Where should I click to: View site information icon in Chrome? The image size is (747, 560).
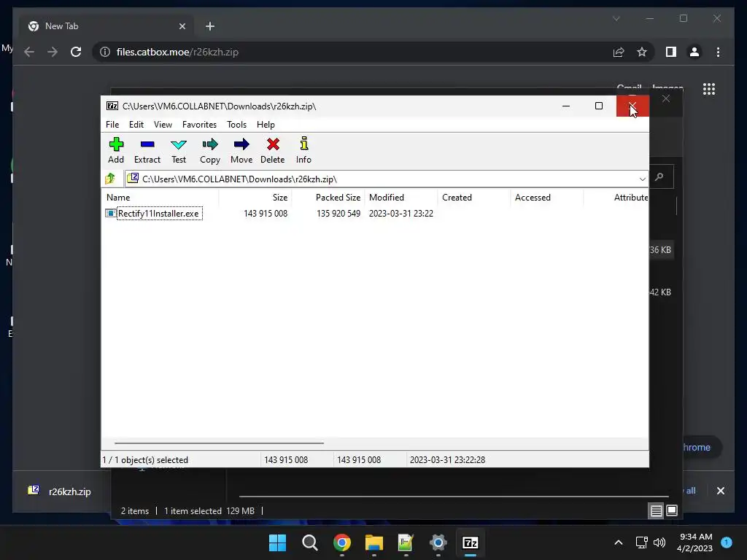(x=105, y=52)
